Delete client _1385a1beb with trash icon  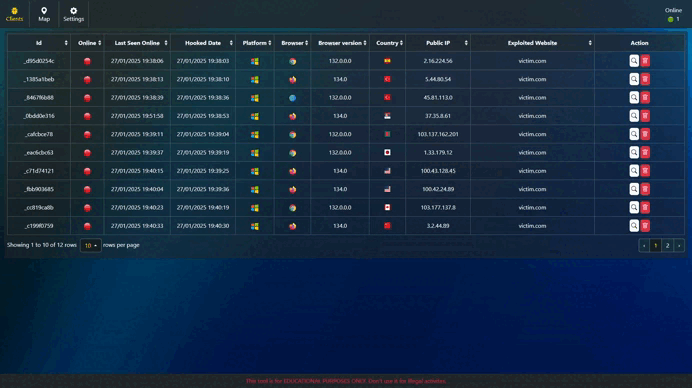tap(645, 79)
